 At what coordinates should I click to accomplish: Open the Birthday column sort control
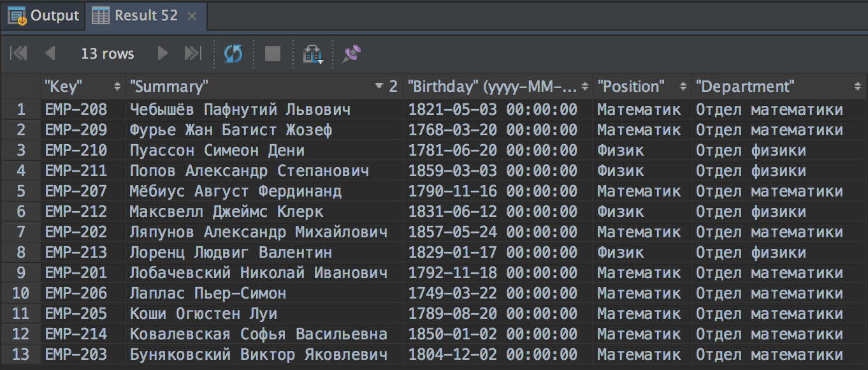click(x=584, y=86)
